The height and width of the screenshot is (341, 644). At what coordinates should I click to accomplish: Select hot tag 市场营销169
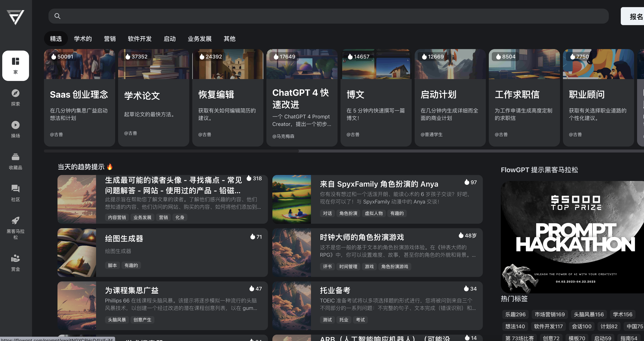coord(550,314)
